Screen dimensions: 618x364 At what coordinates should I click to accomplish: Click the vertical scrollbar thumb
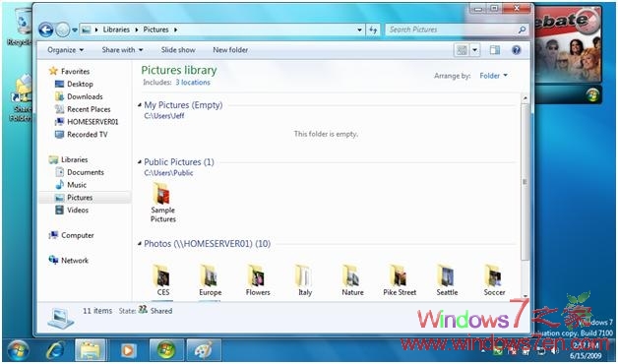[525, 181]
